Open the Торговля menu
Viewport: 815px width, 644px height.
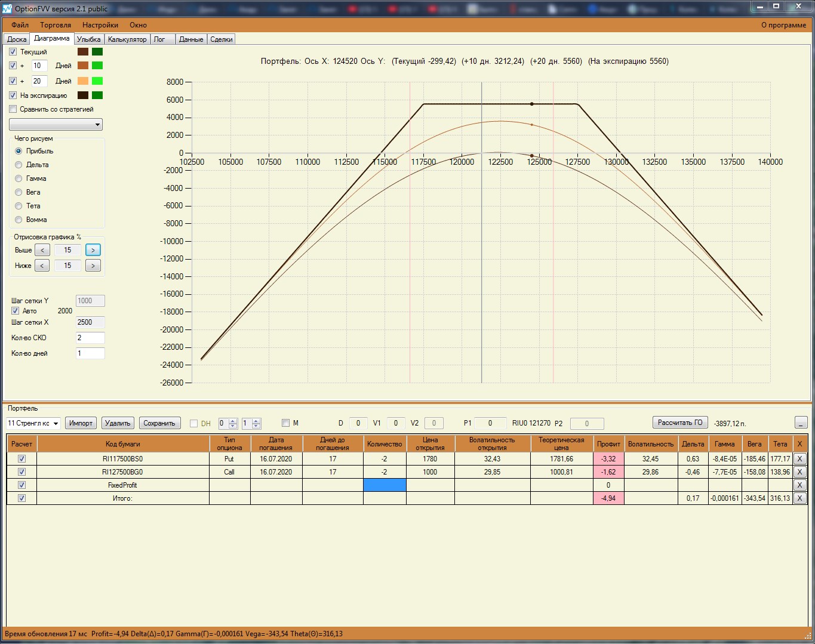(56, 25)
